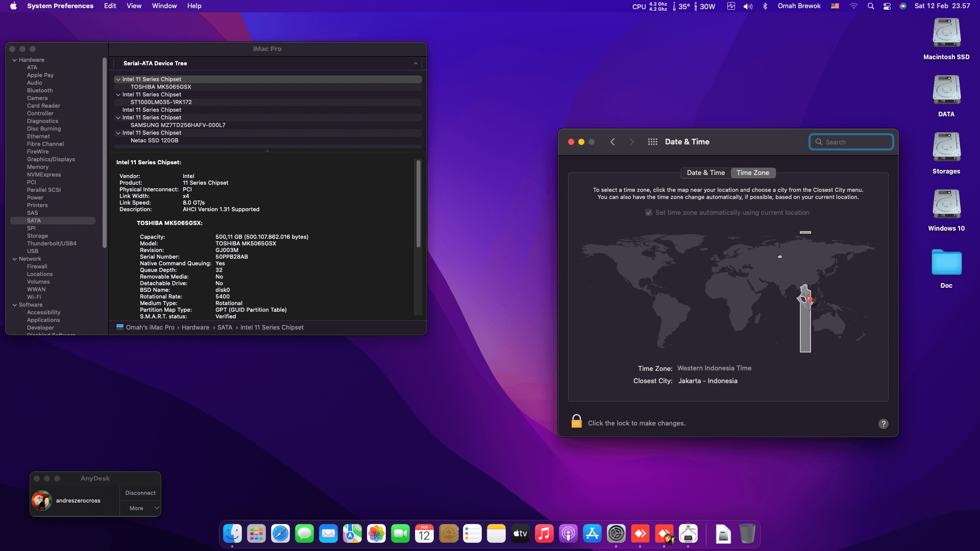
Task: Open the Edit menu
Action: pyautogui.click(x=110, y=6)
